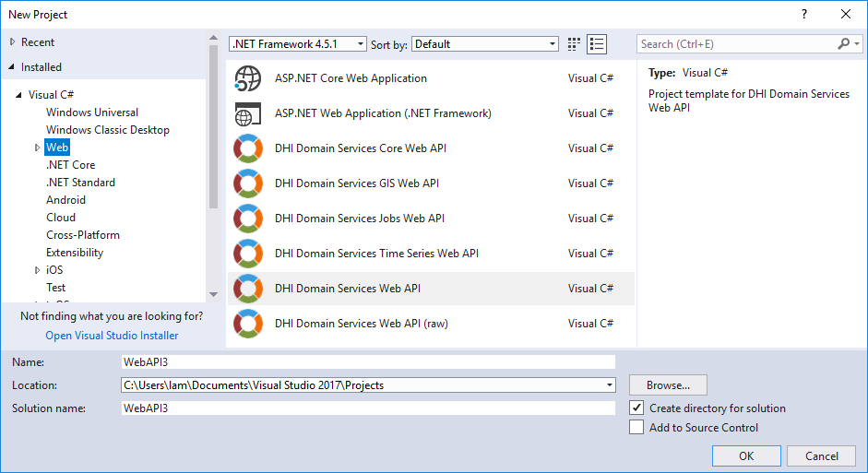This screenshot has height=473, width=868.
Task: Expand the iOS tree node
Action: point(38,270)
